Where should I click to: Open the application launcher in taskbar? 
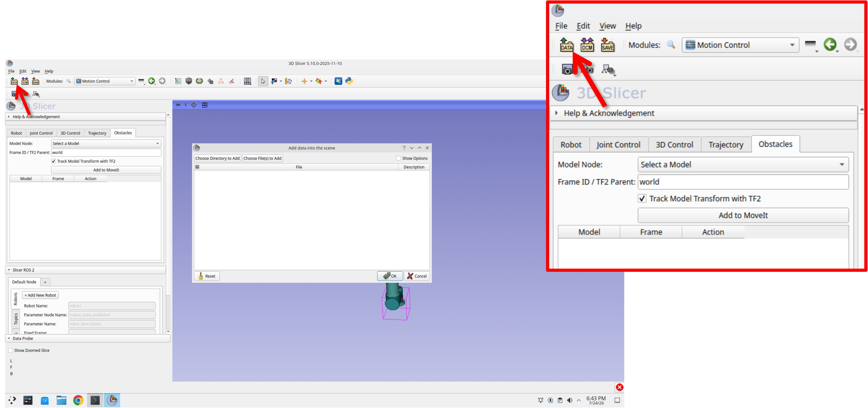12,400
